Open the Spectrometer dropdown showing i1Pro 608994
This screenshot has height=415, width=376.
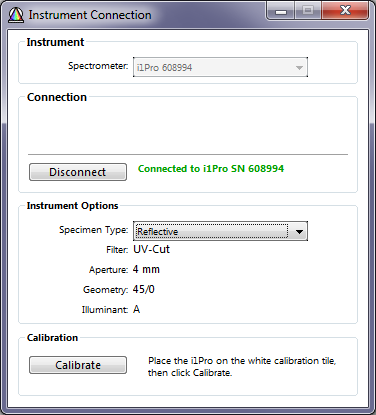[220, 67]
